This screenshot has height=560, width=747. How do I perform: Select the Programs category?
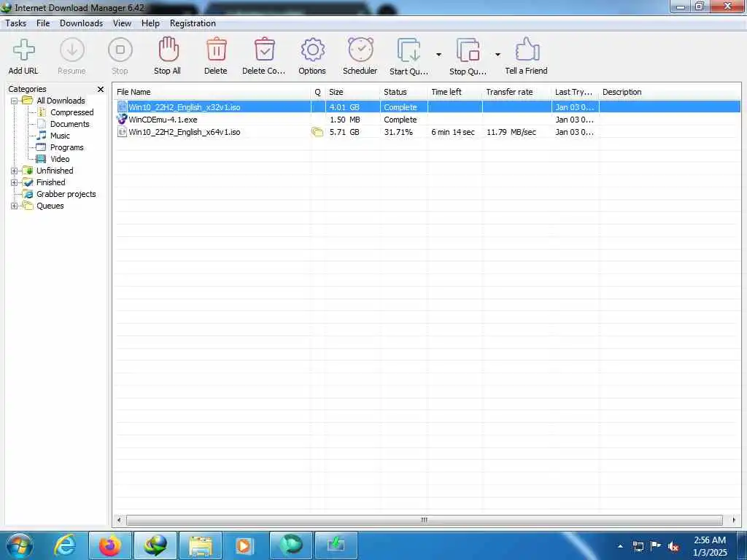[x=66, y=147]
